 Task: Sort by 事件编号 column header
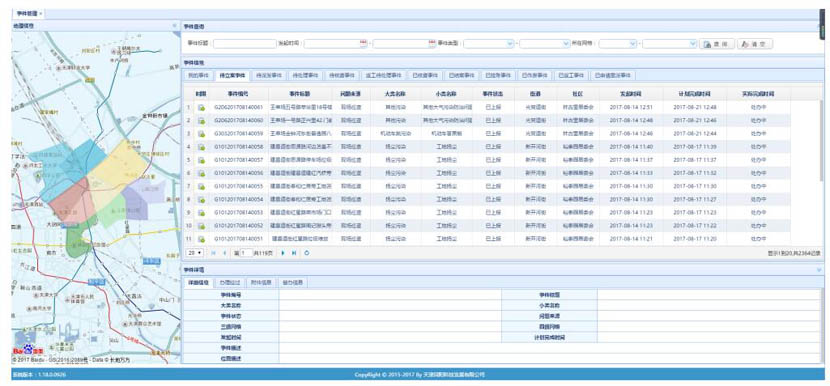tap(238, 94)
